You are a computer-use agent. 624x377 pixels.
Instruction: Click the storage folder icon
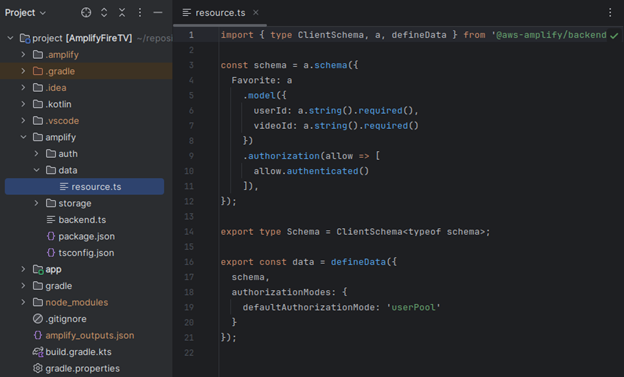(x=51, y=203)
